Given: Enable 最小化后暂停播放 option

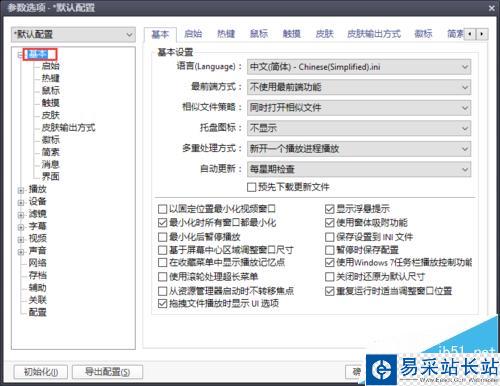Looking at the screenshot, I should (x=162, y=237).
